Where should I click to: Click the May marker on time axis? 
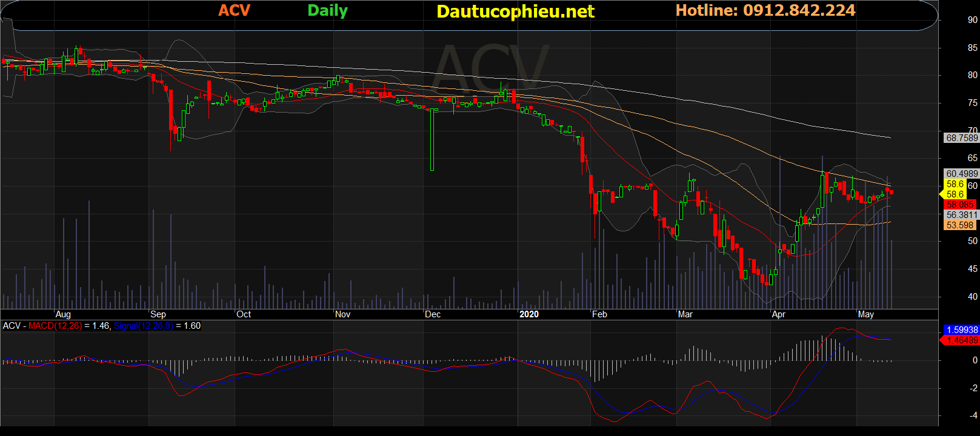pyautogui.click(x=865, y=314)
